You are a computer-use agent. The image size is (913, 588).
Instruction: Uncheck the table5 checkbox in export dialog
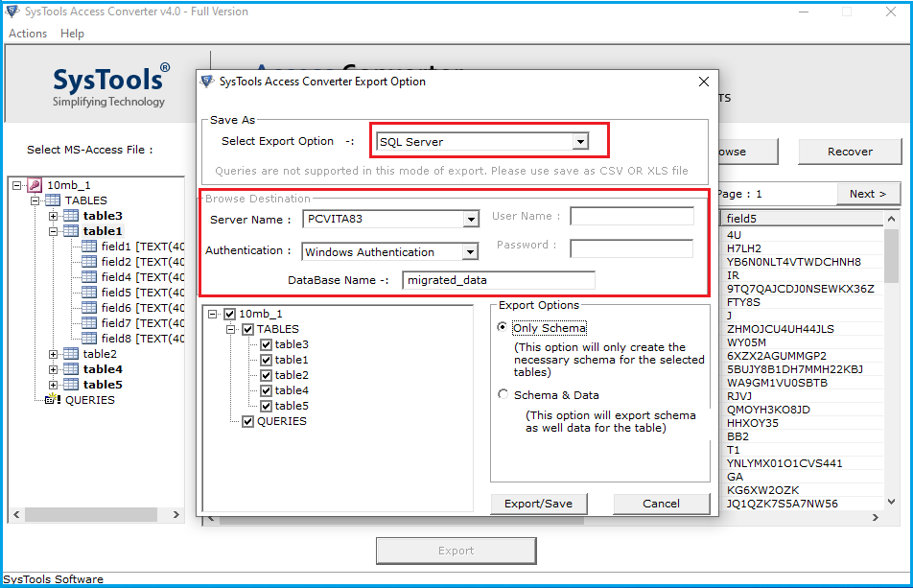coord(266,406)
